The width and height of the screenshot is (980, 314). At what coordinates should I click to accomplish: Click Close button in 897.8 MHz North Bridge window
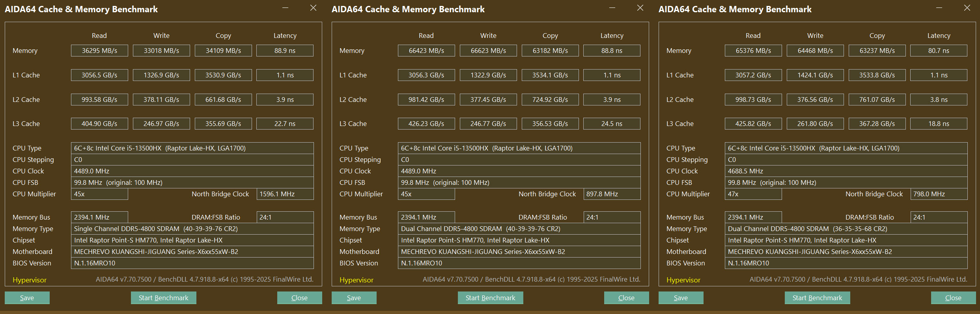626,298
